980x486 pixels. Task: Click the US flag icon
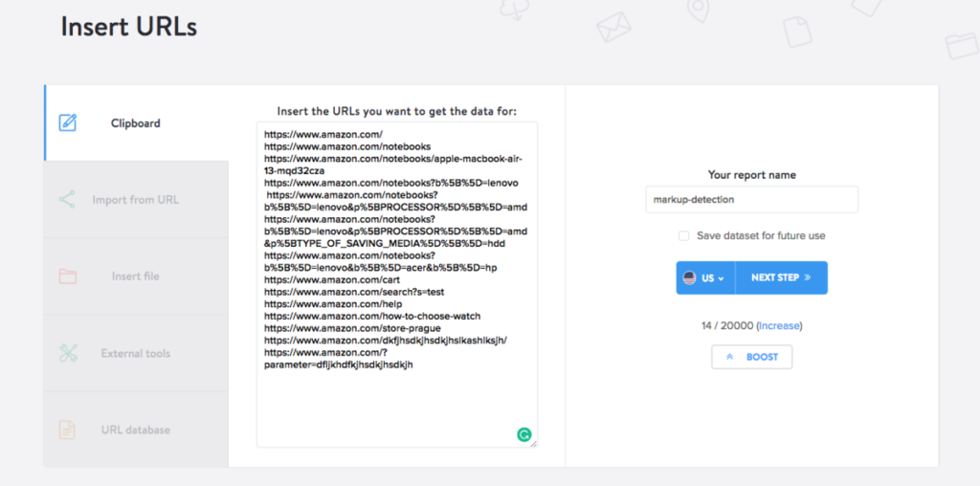click(689, 278)
